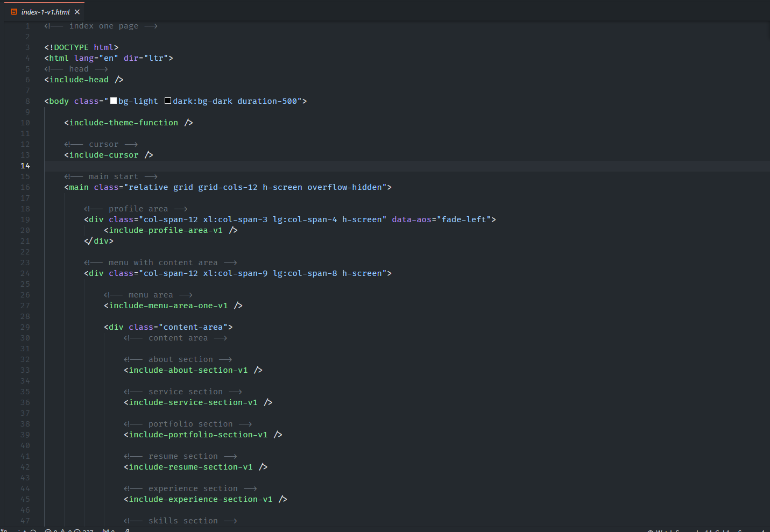Click the closing '</div>' tag on line 21

(98, 241)
